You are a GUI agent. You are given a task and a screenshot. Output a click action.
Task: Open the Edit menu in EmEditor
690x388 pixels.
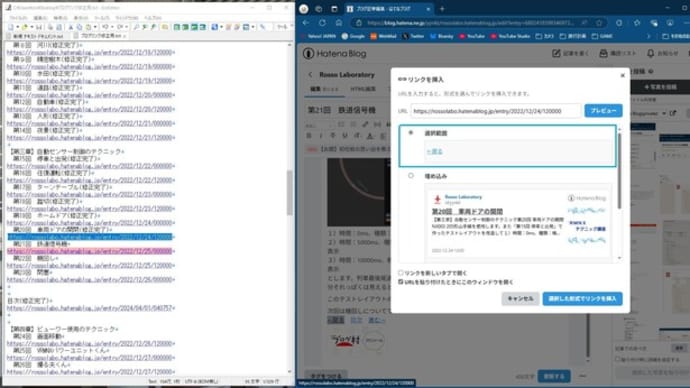tap(40, 18)
